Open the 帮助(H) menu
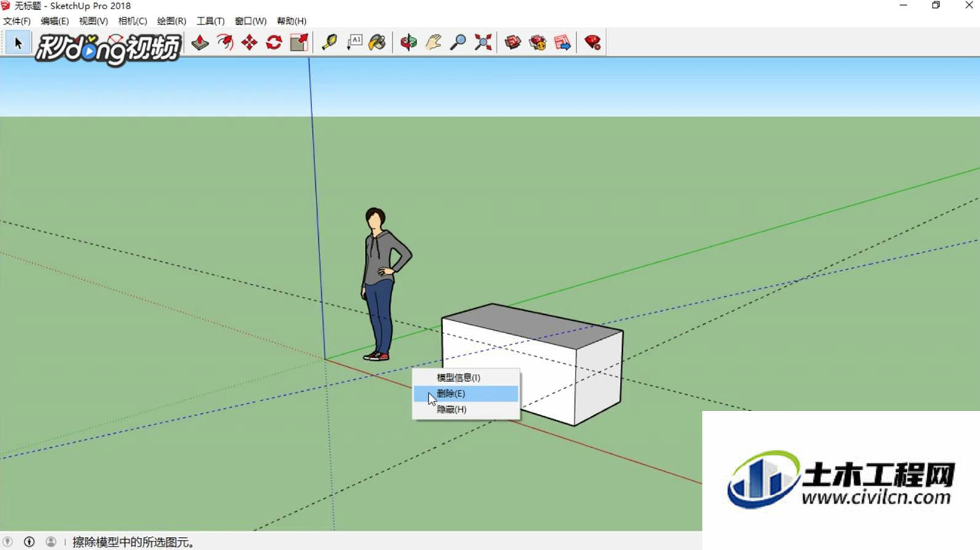This screenshot has width=980, height=550. (292, 21)
